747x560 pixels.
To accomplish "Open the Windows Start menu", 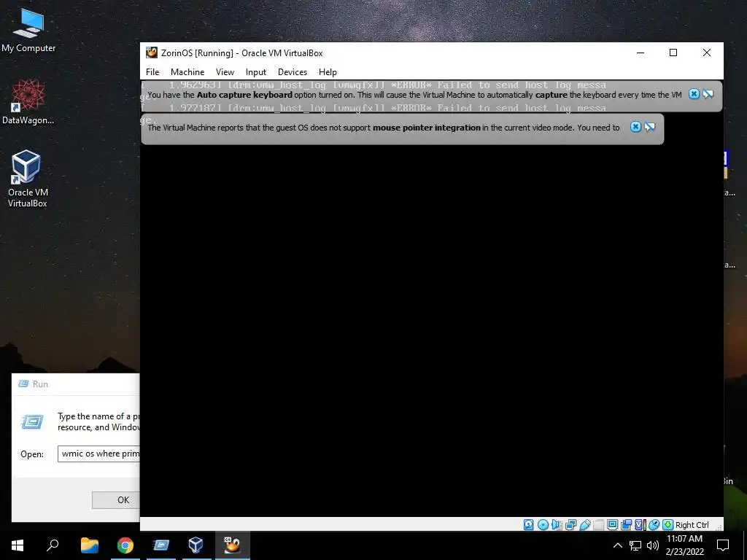I will point(18,545).
